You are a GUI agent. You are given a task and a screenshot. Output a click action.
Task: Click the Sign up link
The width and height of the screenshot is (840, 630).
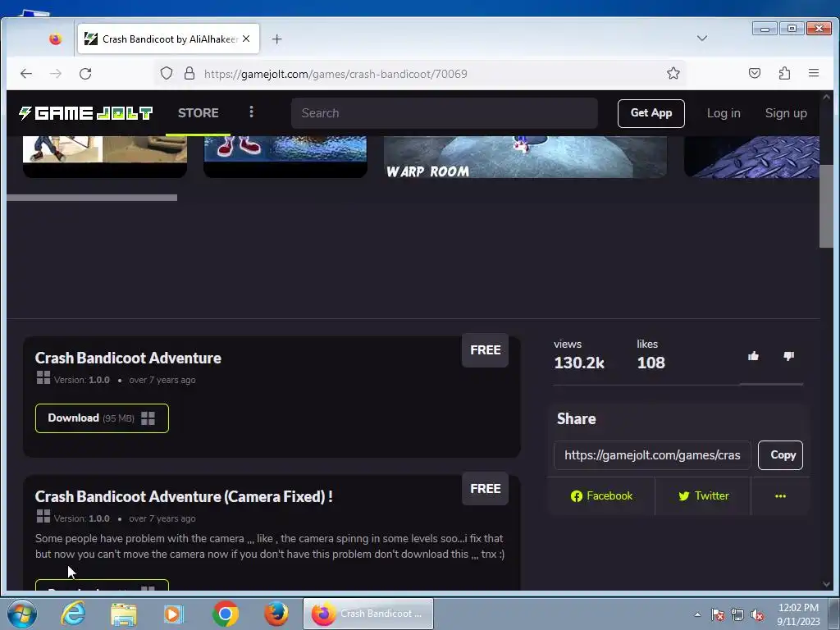pyautogui.click(x=785, y=113)
